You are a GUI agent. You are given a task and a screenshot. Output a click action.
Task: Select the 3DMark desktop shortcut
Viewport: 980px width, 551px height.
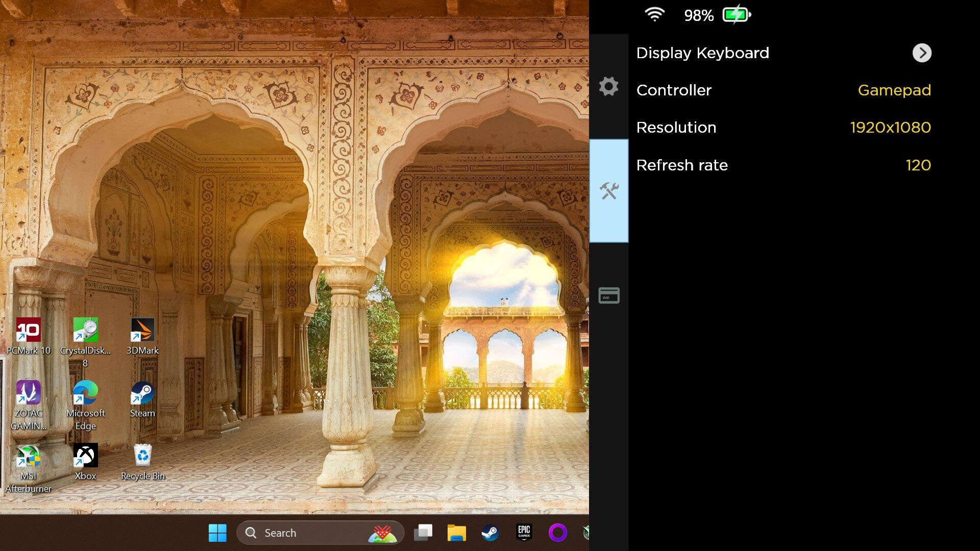[x=142, y=336]
